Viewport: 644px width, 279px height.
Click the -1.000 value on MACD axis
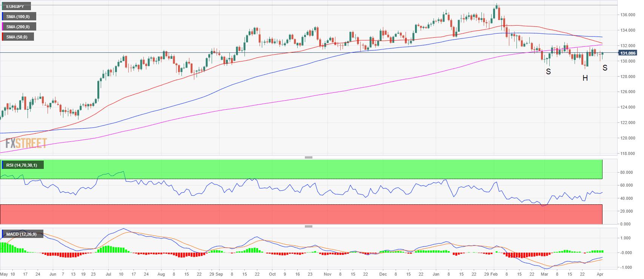[626, 267]
